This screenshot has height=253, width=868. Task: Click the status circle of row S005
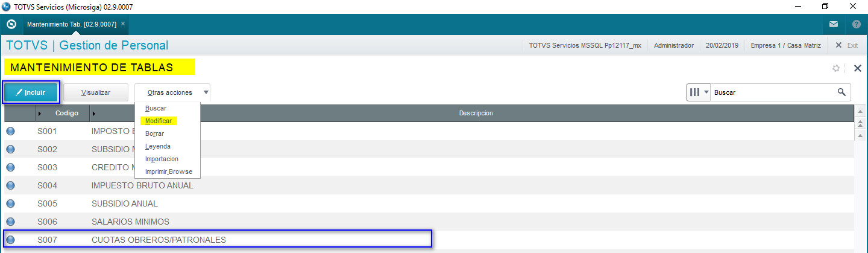[x=10, y=203]
